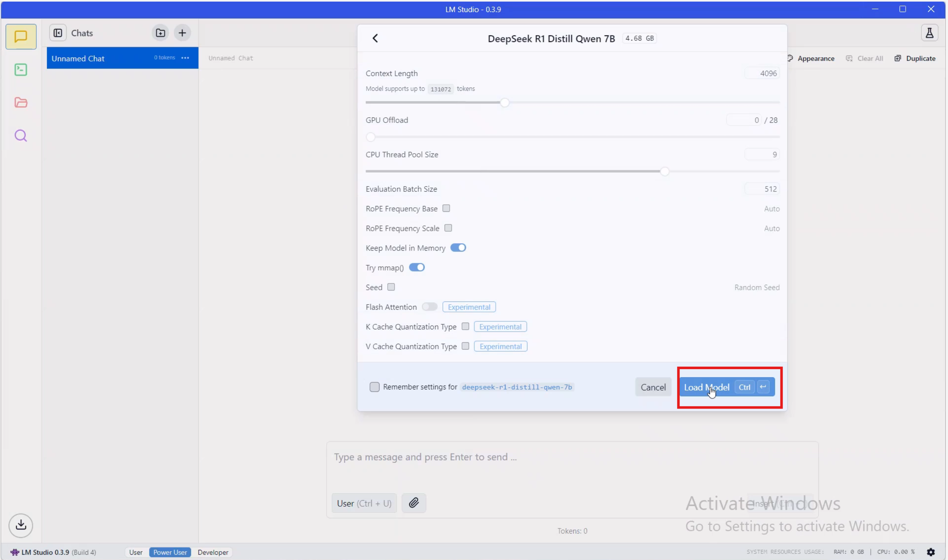Switch to Power User mode
The height and width of the screenshot is (560, 948).
coord(170,552)
